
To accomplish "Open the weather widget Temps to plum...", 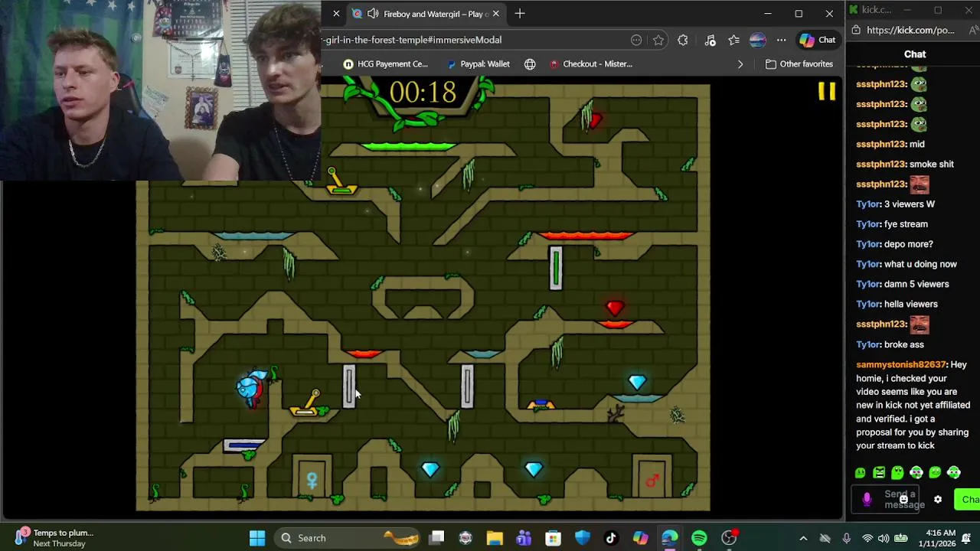I will pos(54,538).
